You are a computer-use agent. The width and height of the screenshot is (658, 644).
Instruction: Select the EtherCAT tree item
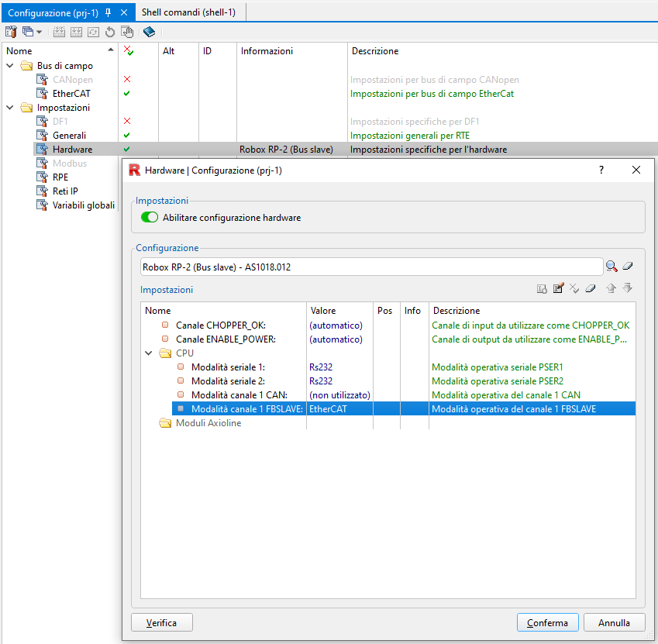pyautogui.click(x=71, y=94)
